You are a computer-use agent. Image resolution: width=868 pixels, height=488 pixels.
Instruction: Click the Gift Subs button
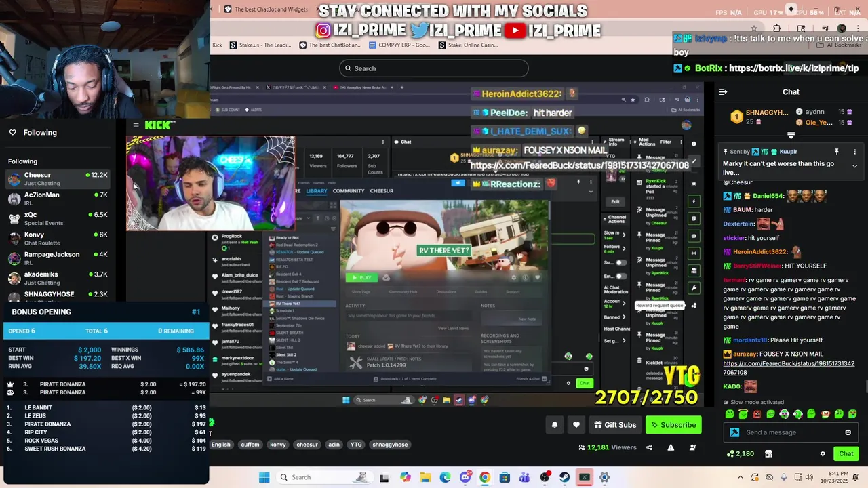[x=616, y=425]
